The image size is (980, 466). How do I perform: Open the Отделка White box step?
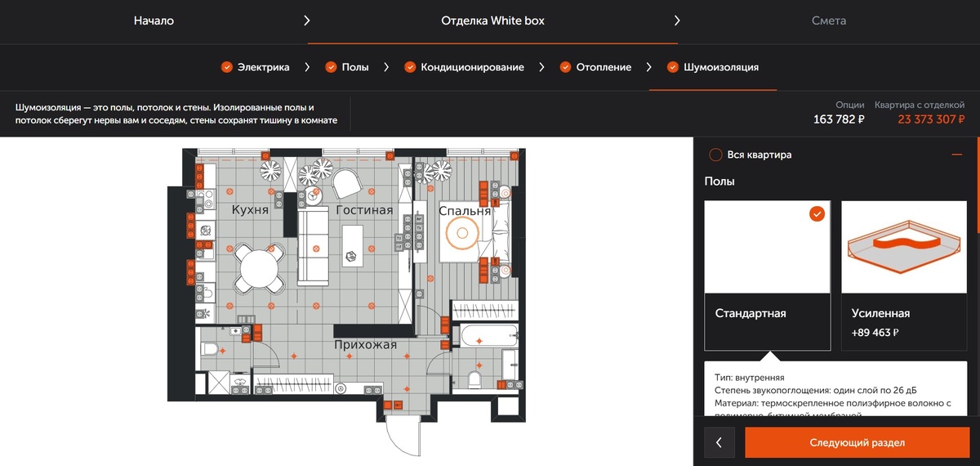click(492, 20)
